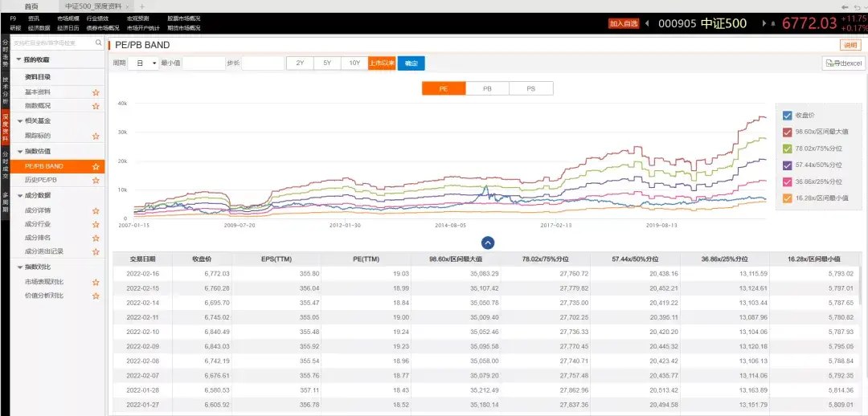Collapse chart with blue circular arrow
The image size is (868, 416).
coord(488,243)
